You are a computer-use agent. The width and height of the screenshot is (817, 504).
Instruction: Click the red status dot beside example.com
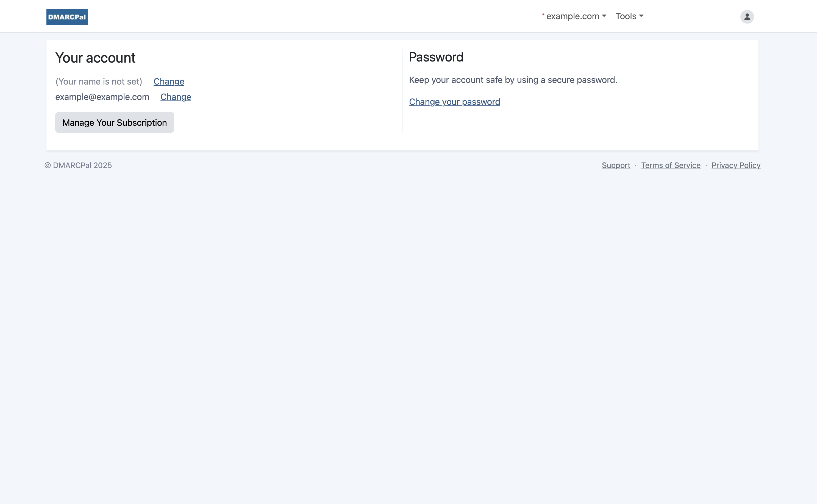click(543, 14)
